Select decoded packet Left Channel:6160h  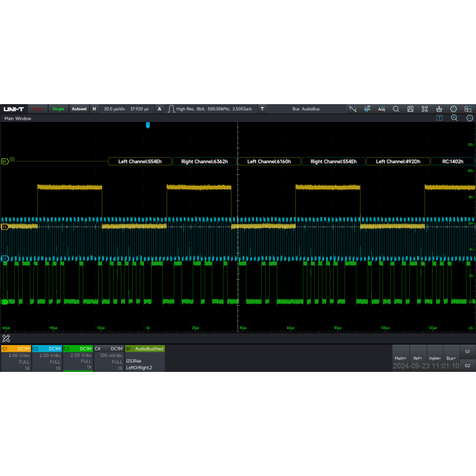269,161
